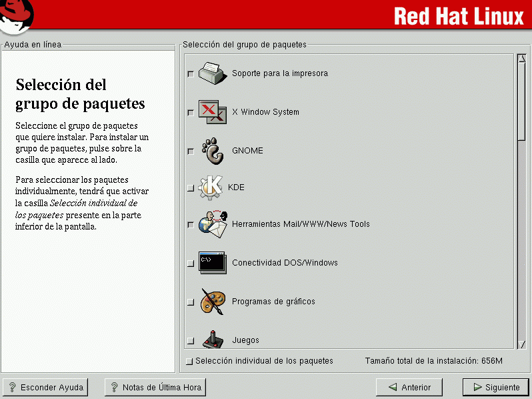
Task: Click the GNOME footprint icon
Action: (213, 151)
